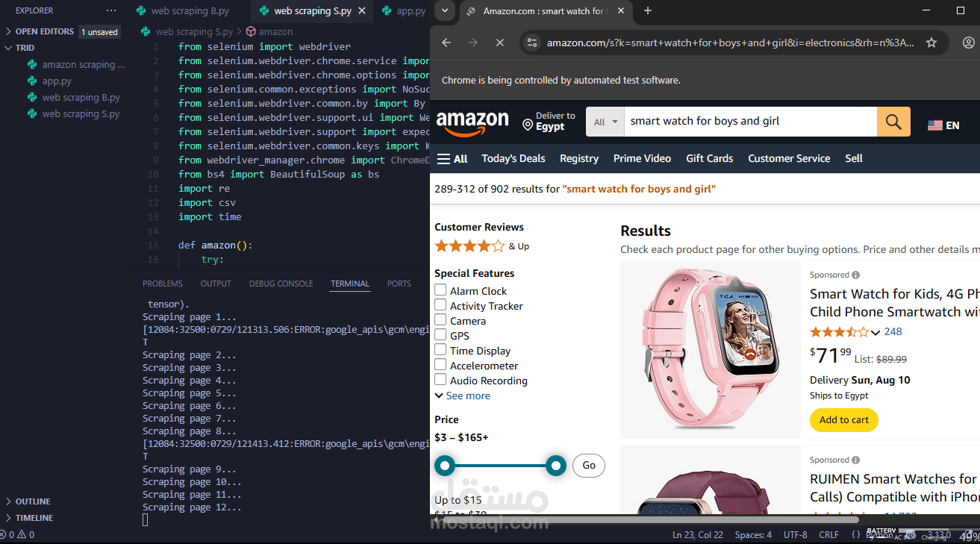Open the OUTPUT panel tab
This screenshot has height=544, width=980.
[x=216, y=284]
